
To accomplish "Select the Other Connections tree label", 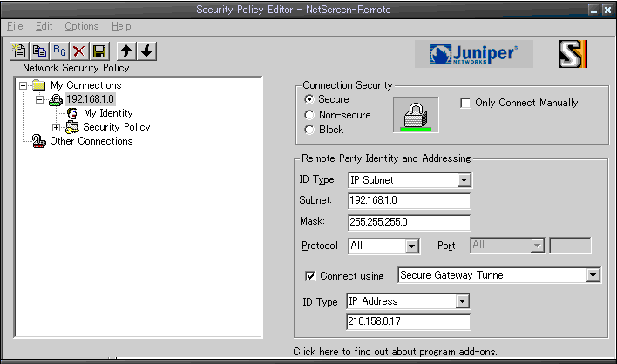I will 92,141.
